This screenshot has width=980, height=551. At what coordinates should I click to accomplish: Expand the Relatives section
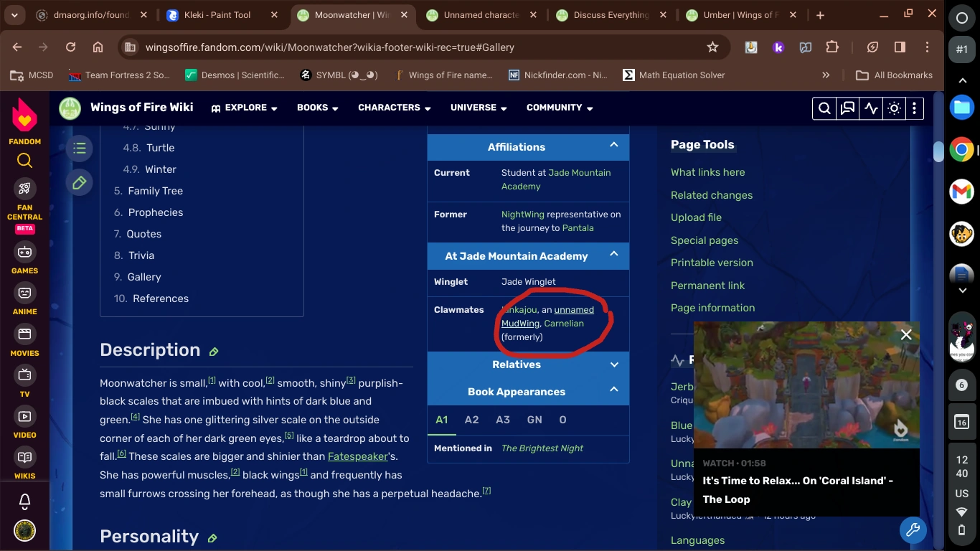(x=614, y=364)
